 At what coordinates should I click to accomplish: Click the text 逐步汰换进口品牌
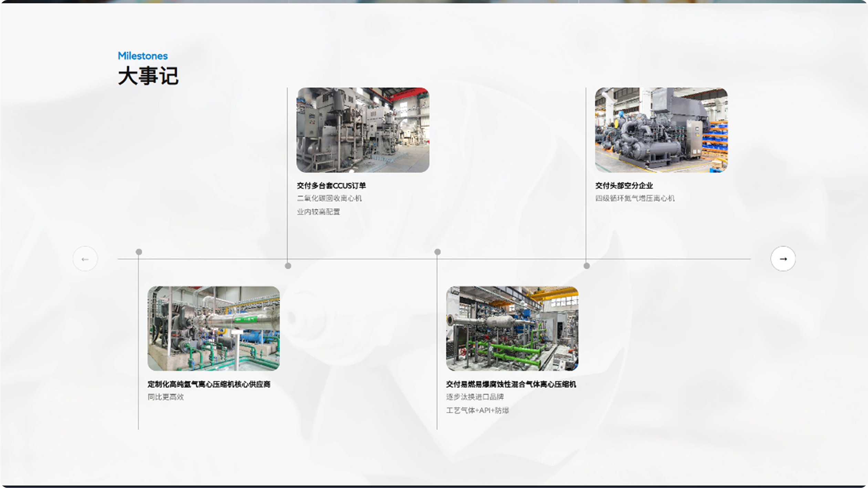pos(475,397)
